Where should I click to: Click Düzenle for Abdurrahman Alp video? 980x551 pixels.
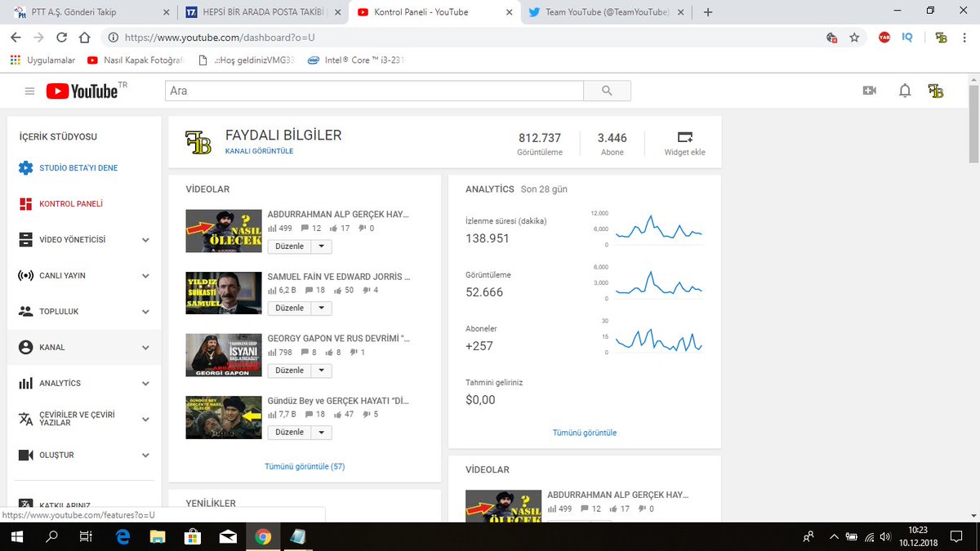coord(290,247)
